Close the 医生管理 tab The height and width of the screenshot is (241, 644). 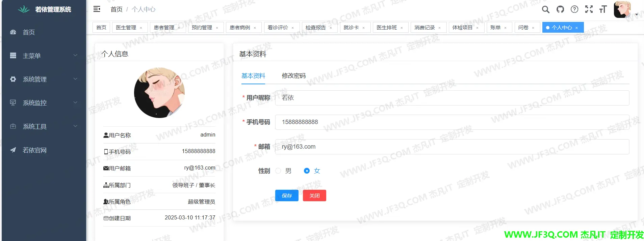[x=141, y=28]
